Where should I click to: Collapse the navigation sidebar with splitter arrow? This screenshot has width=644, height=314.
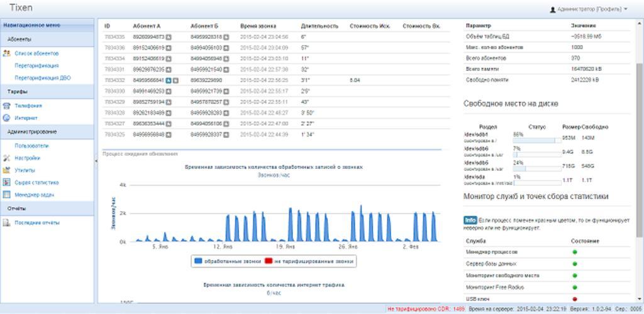click(96, 161)
